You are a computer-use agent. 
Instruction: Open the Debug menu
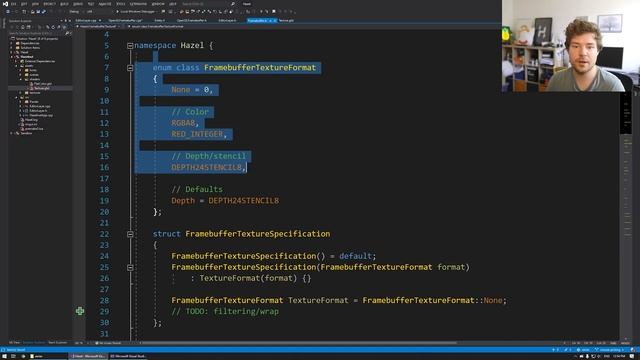(78, 4)
